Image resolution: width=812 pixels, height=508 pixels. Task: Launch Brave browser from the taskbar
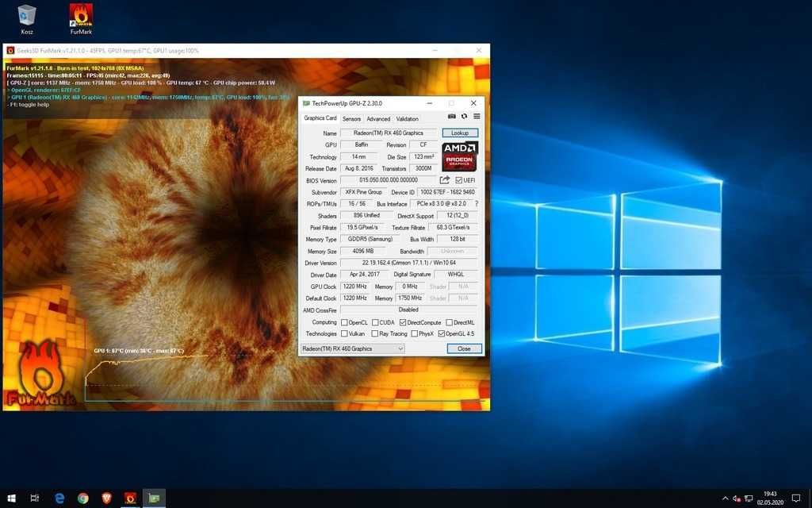coord(107,498)
